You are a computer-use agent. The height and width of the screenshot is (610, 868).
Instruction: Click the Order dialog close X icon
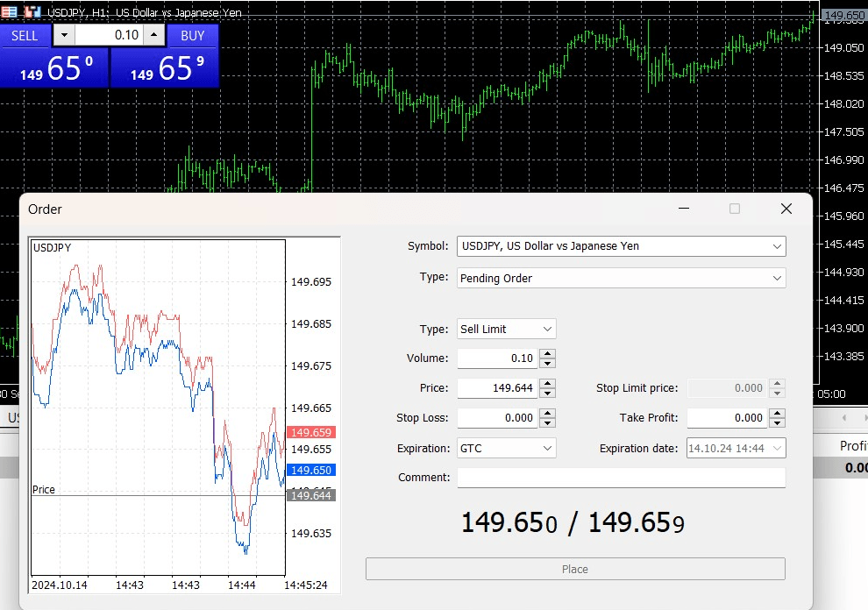click(786, 209)
